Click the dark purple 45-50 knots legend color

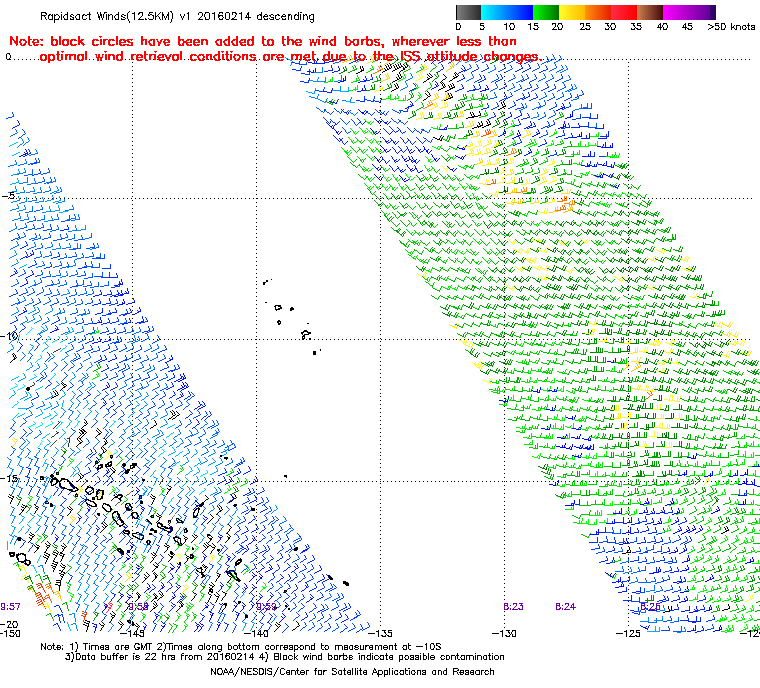point(702,12)
